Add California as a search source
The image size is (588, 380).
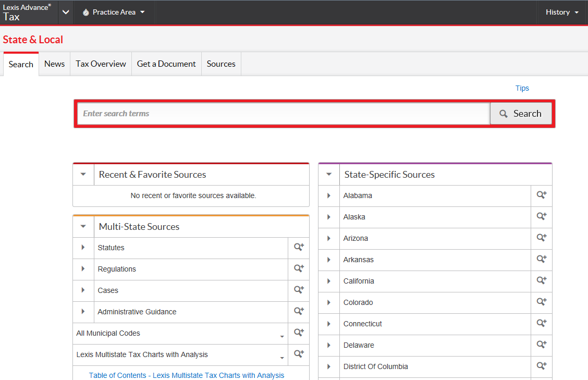tap(542, 281)
